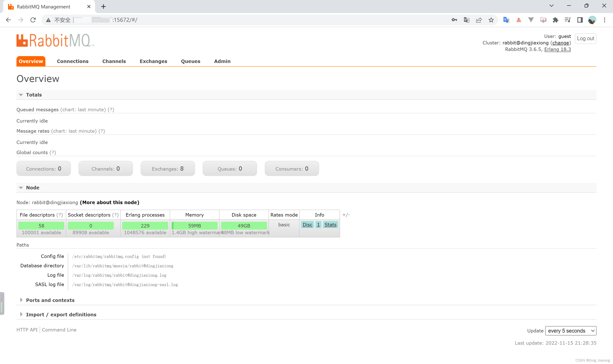Open a new browser tab
Screen dimensions: 613x364
point(103,7)
